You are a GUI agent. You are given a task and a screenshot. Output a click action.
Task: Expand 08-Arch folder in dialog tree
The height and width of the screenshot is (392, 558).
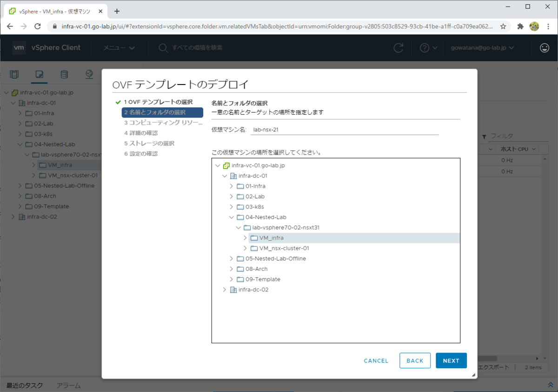click(232, 269)
